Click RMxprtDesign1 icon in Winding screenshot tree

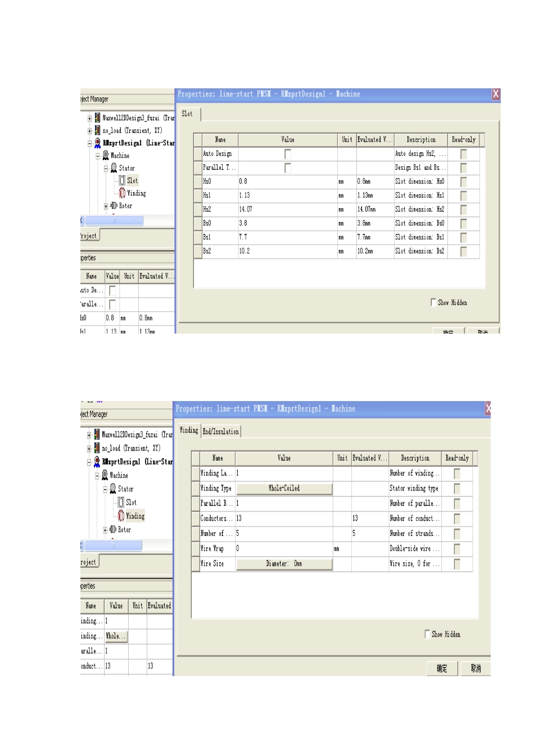(97, 461)
